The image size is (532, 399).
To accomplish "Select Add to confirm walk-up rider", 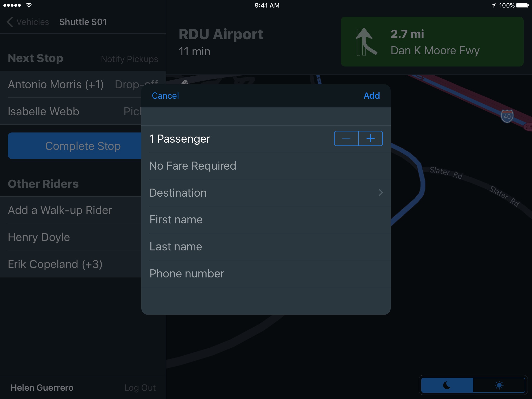I will [371, 96].
